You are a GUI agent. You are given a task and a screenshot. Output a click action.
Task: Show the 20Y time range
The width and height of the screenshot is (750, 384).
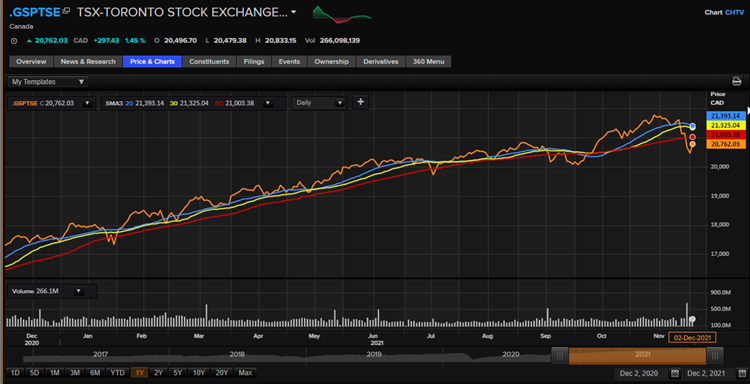[222, 373]
